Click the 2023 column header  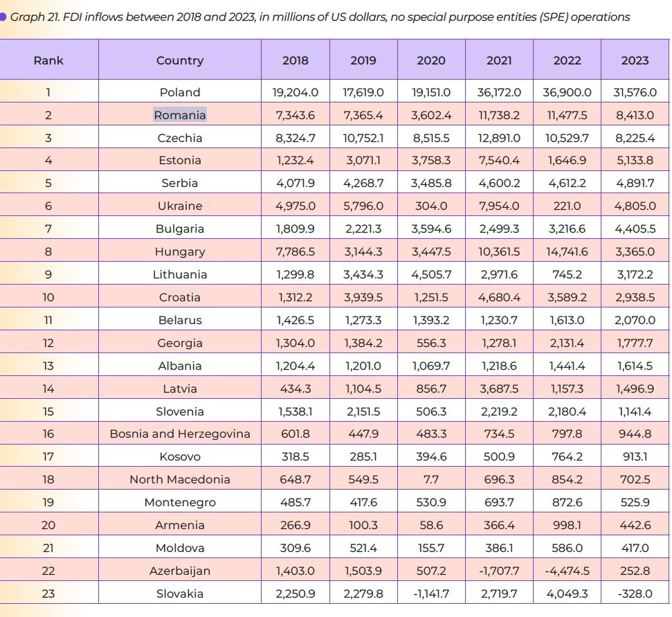[x=635, y=60]
